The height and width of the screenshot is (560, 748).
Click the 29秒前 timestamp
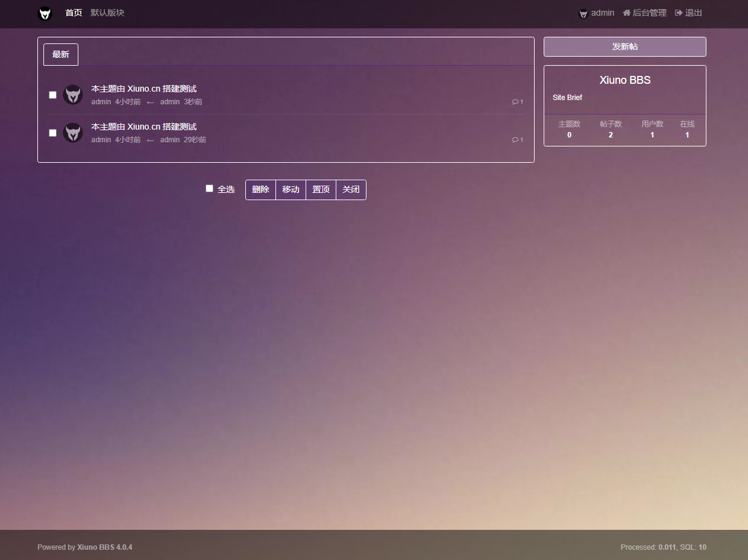tap(195, 140)
